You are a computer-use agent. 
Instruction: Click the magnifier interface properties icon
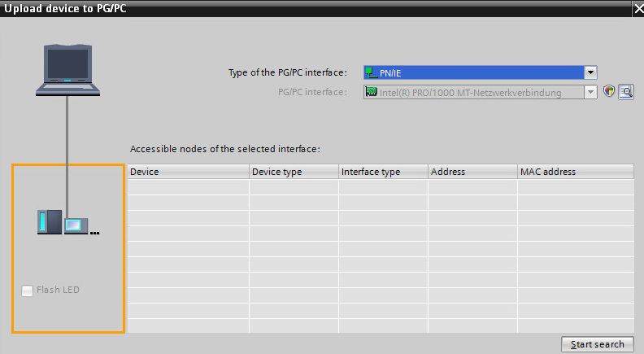pos(625,92)
